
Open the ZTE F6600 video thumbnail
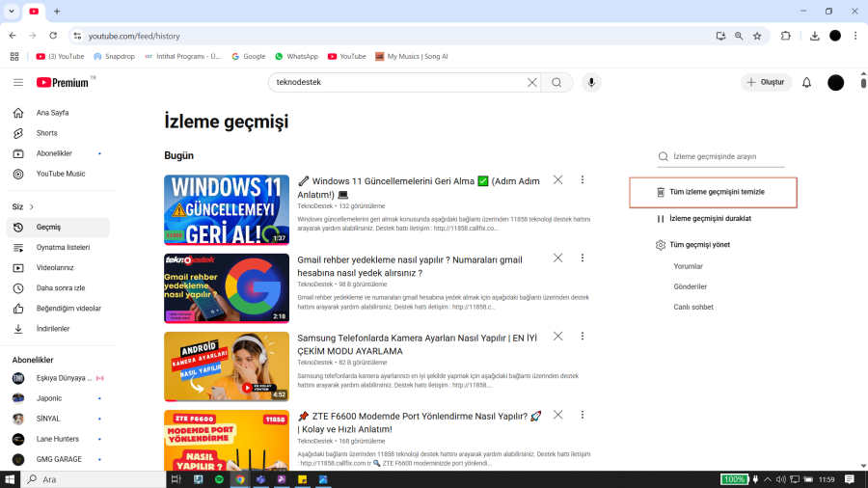227,441
